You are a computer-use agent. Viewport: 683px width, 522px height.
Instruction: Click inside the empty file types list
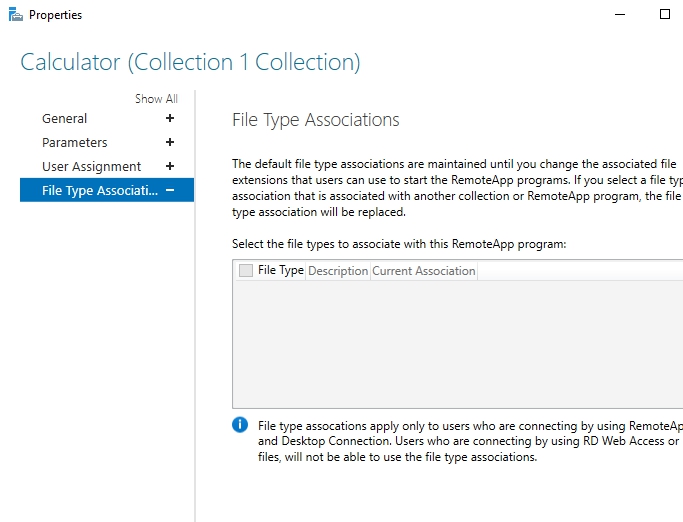(x=455, y=345)
